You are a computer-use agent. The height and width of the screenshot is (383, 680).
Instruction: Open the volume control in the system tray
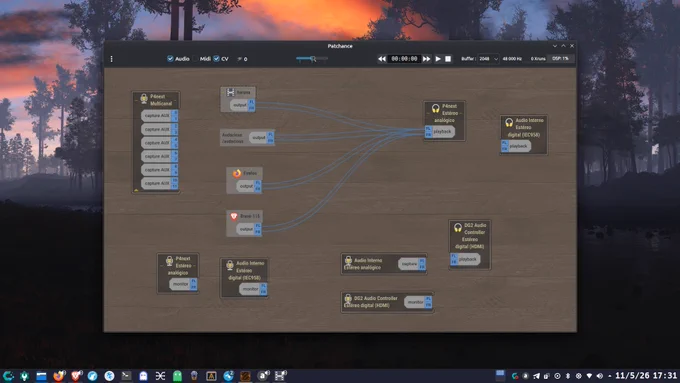[600, 376]
